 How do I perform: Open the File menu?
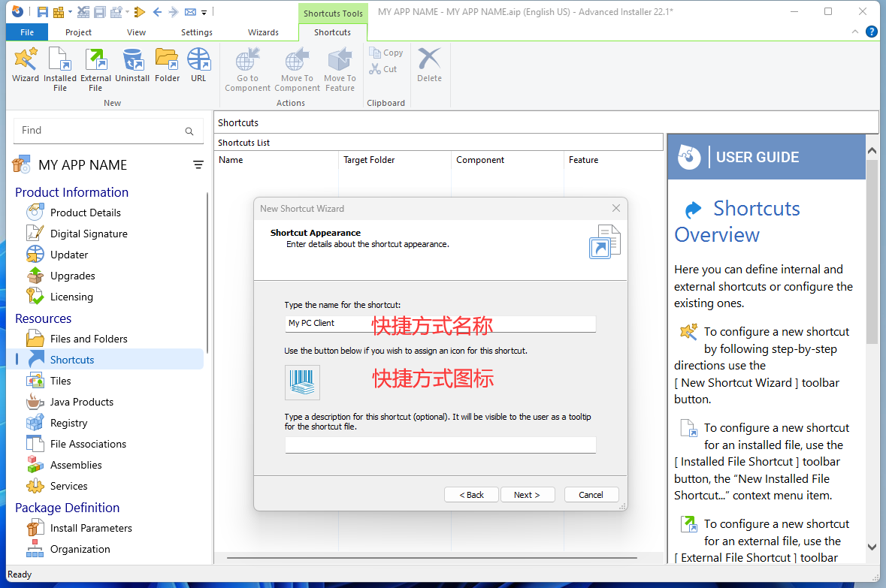tap(27, 32)
